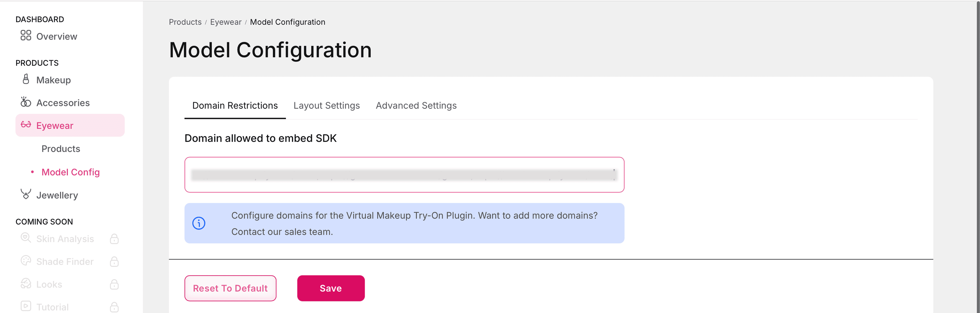980x313 pixels.
Task: Click the Makeup bottle icon
Action: (x=26, y=79)
